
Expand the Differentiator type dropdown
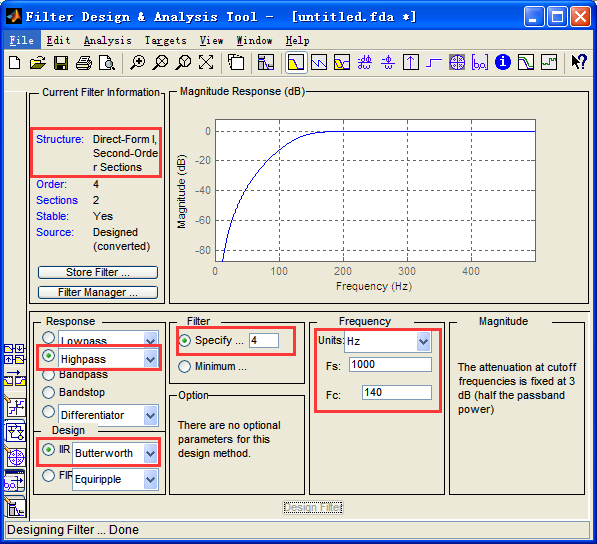151,415
